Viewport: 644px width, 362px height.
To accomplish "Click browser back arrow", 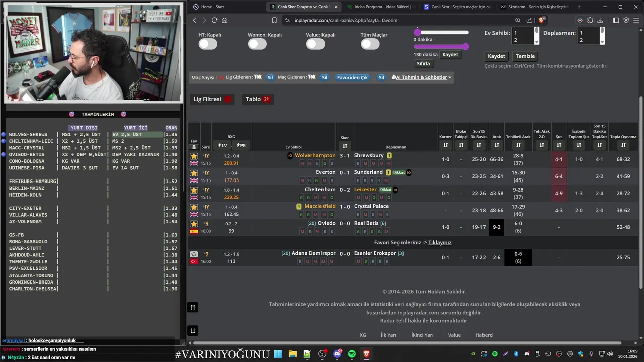I will (x=195, y=20).
